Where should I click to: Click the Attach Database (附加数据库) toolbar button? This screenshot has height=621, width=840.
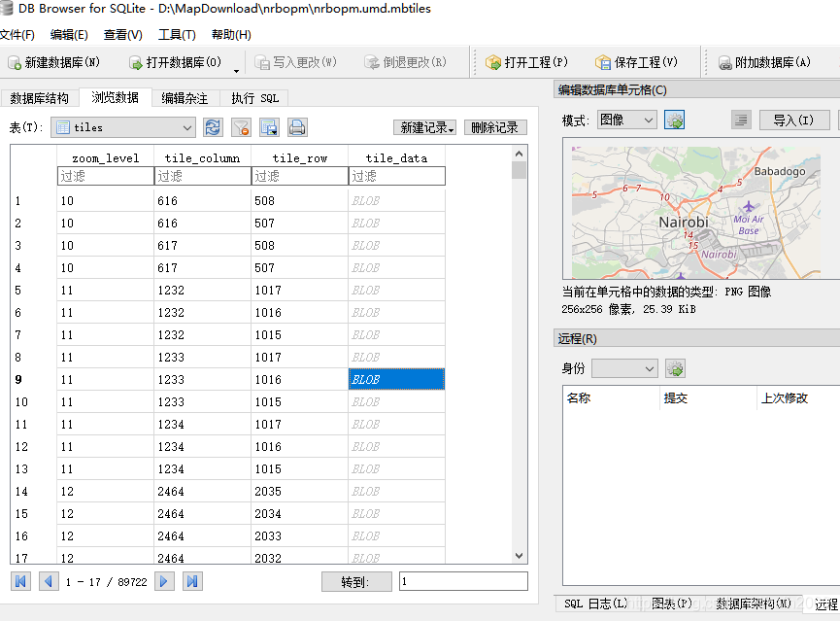(x=764, y=63)
